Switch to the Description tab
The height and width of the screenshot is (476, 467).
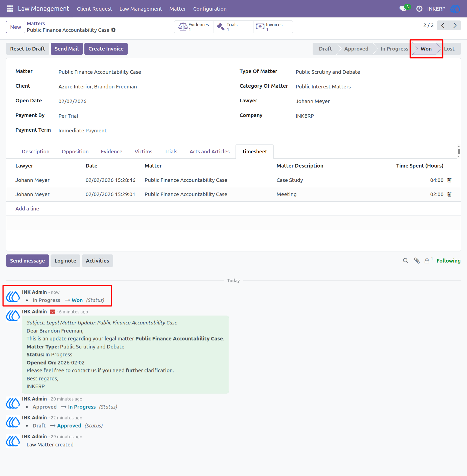pyautogui.click(x=36, y=151)
